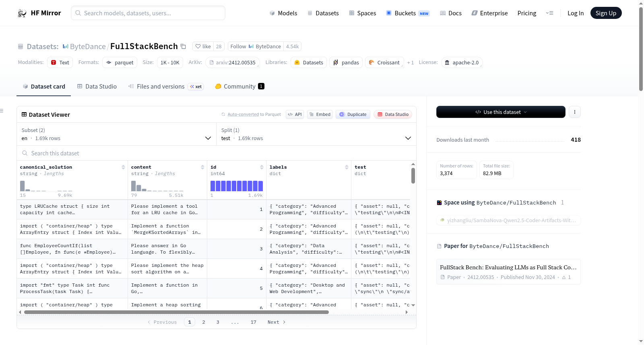Click the apache-2.0 license tag
644x345 pixels.
462,62
